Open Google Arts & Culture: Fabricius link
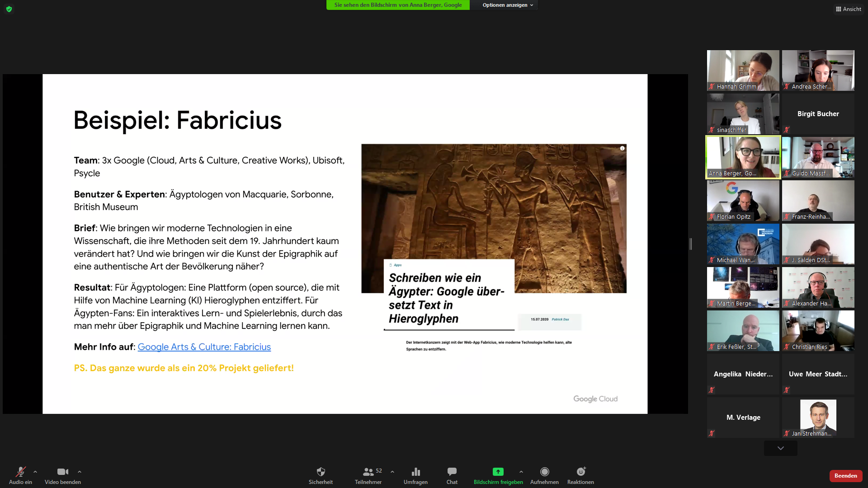 pos(204,347)
